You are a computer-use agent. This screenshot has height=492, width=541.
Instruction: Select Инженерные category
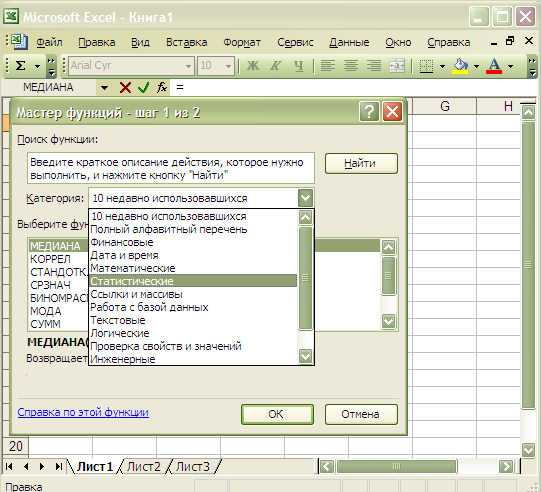click(193, 359)
